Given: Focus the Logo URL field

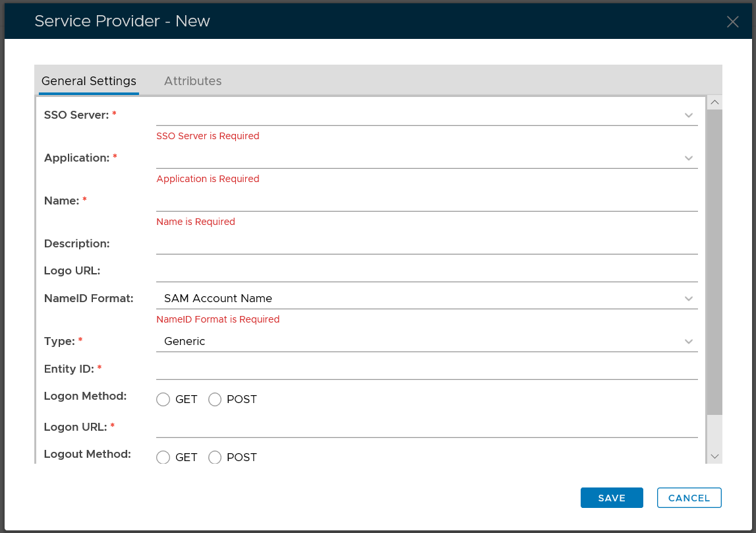Looking at the screenshot, I should 426,271.
